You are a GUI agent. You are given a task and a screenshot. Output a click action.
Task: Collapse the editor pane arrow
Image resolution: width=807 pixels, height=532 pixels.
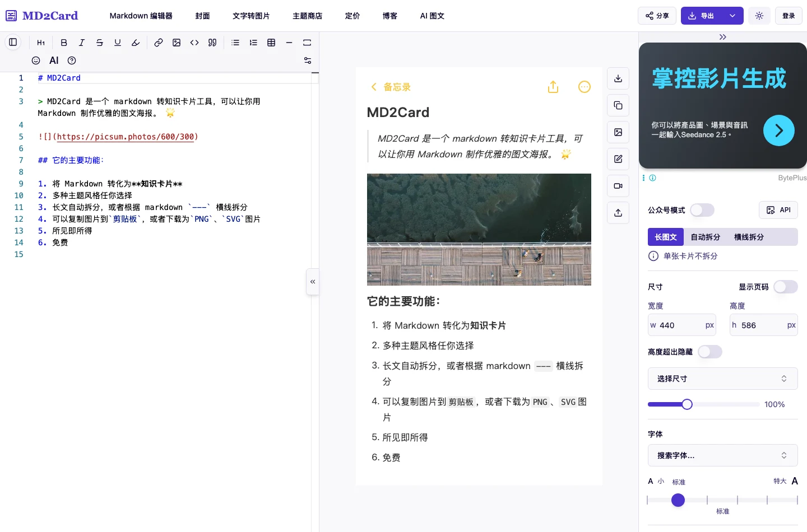[x=313, y=282]
